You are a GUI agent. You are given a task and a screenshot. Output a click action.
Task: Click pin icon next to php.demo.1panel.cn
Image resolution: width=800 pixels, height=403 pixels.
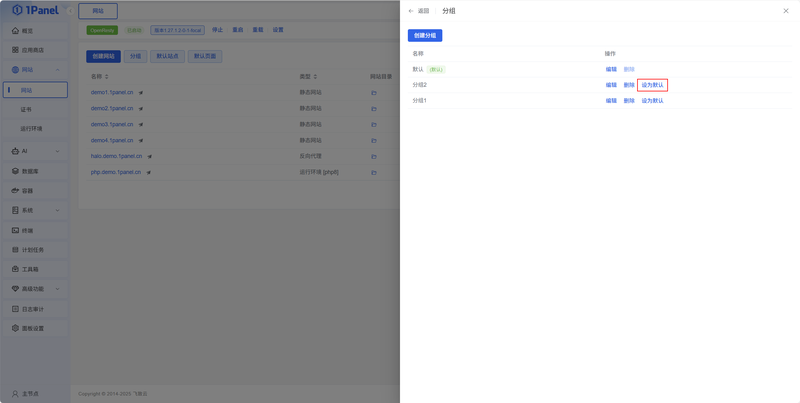point(148,172)
